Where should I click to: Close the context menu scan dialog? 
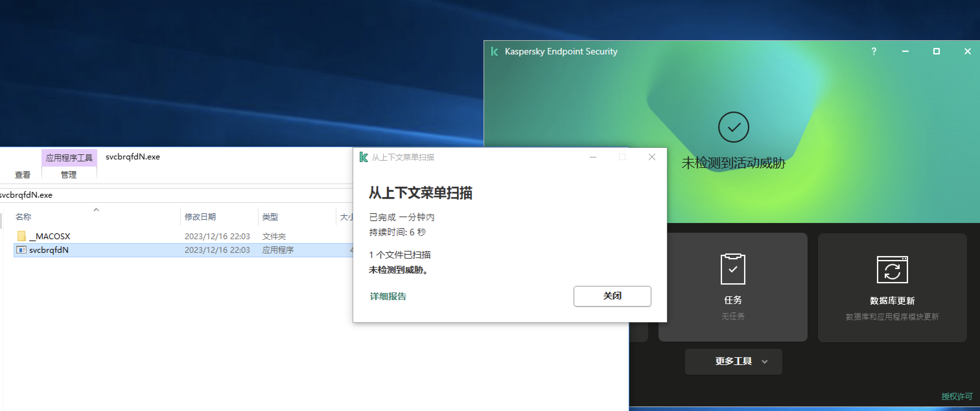(651, 157)
